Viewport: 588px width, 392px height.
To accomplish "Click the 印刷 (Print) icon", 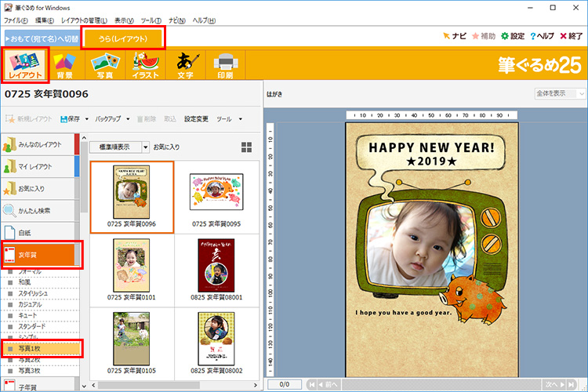I will coord(224,64).
